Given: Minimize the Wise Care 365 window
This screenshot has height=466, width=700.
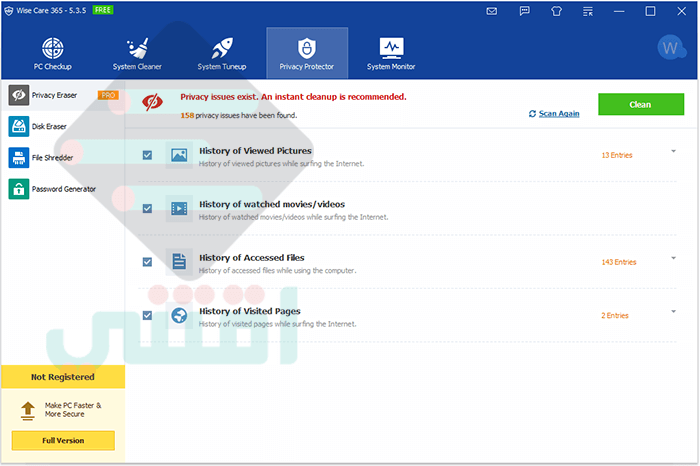Looking at the screenshot, I should pyautogui.click(x=619, y=11).
